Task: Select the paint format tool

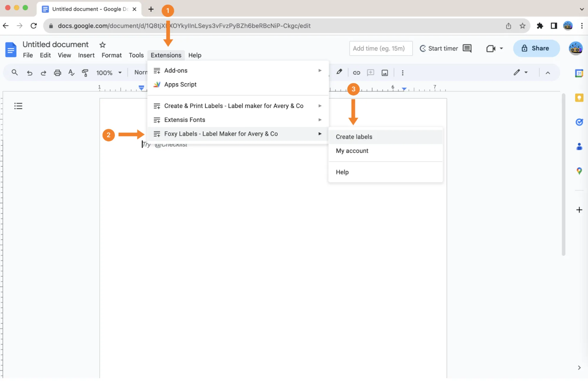Action: point(85,73)
